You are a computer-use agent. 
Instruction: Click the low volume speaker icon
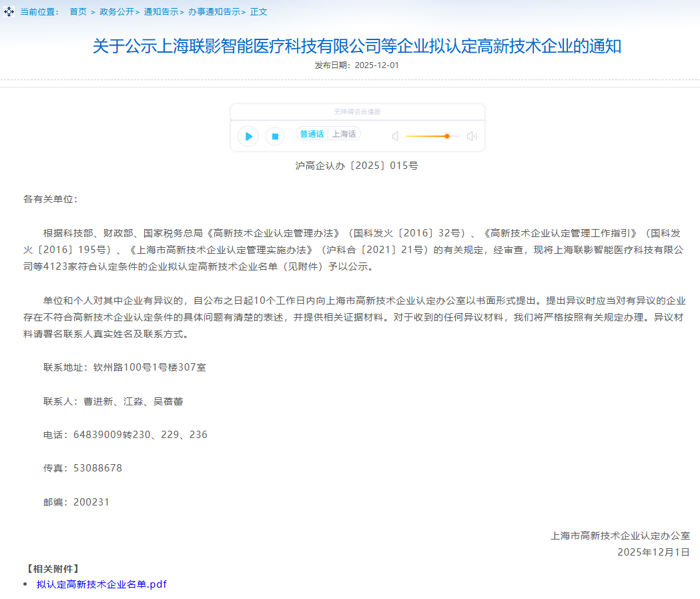pyautogui.click(x=395, y=136)
